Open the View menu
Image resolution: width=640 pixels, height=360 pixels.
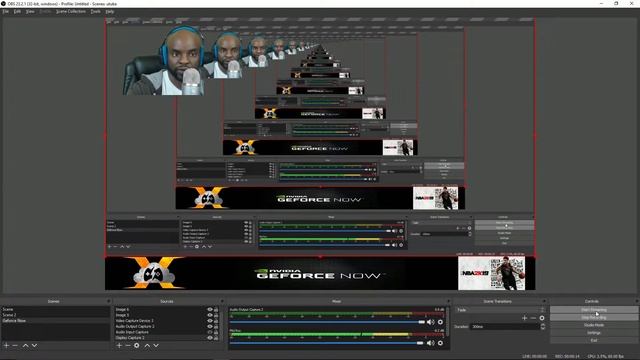point(30,11)
